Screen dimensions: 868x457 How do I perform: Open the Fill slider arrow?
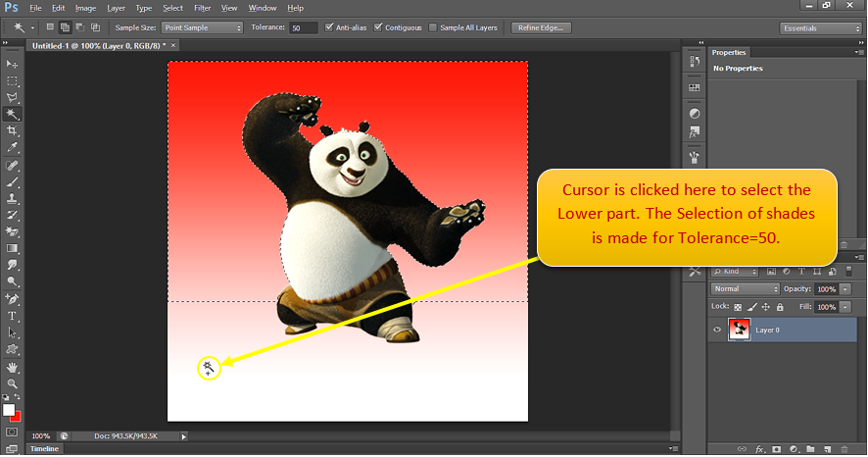845,307
